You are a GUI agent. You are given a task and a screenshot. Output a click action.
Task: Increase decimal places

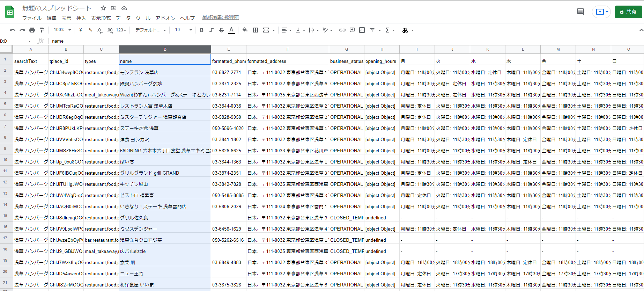[x=110, y=30]
